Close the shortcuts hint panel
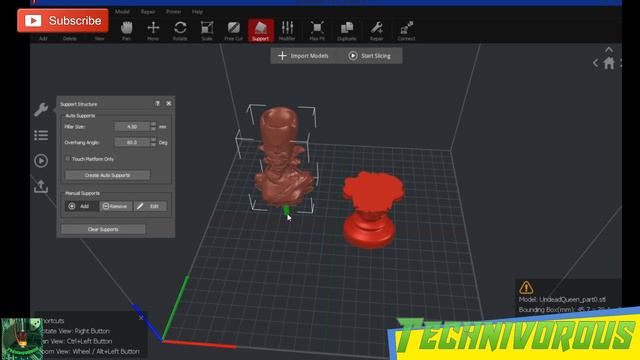Viewport: 640px width, 360px height. (x=141, y=318)
